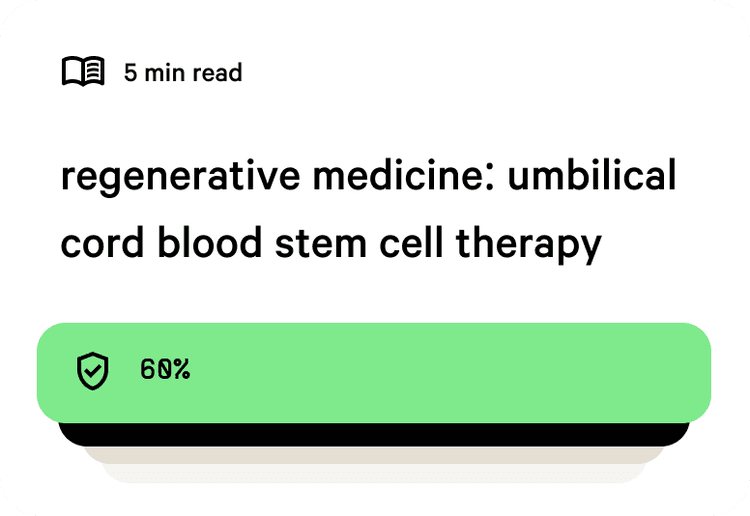
Task: Click the shield checkmark icon
Action: (92, 371)
